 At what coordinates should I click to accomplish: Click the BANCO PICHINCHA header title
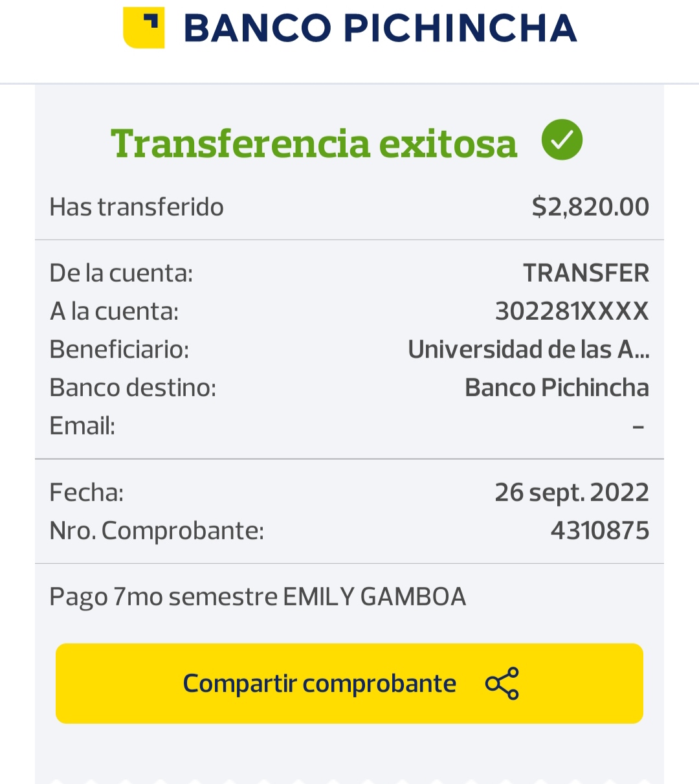[380, 28]
